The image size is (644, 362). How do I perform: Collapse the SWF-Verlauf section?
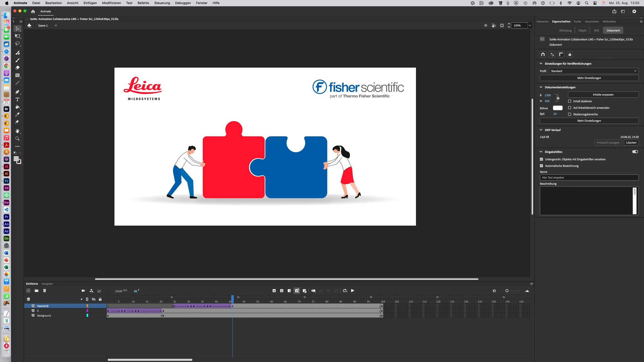click(x=541, y=130)
